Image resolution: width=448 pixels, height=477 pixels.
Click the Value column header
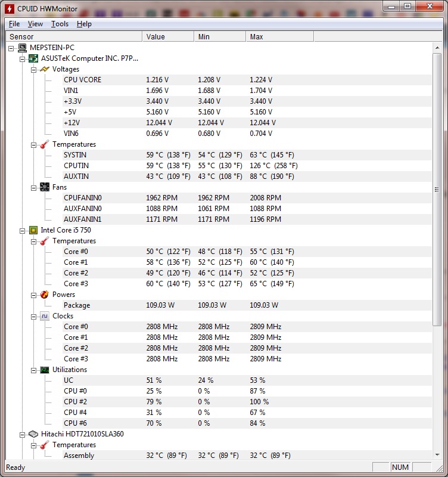pos(168,36)
